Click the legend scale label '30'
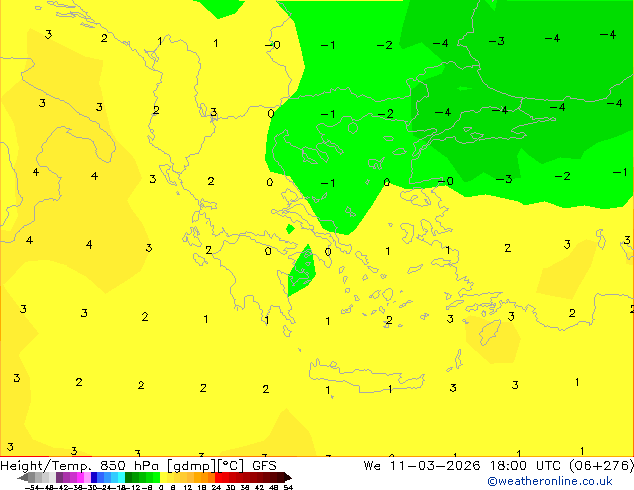Viewport: 634px width, 490px height. pos(230,487)
